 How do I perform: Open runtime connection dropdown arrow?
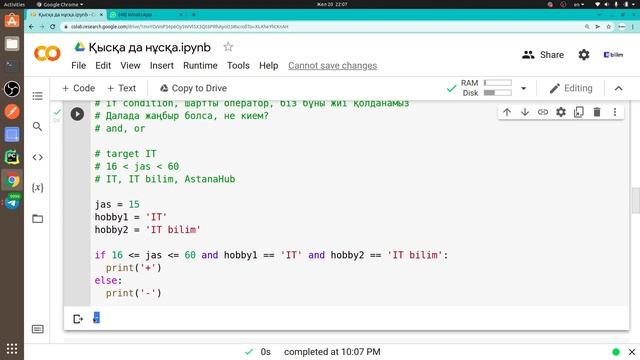pyautogui.click(x=523, y=88)
